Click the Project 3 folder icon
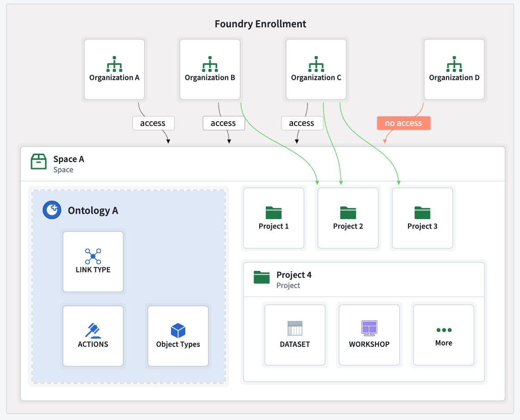 tap(422, 212)
